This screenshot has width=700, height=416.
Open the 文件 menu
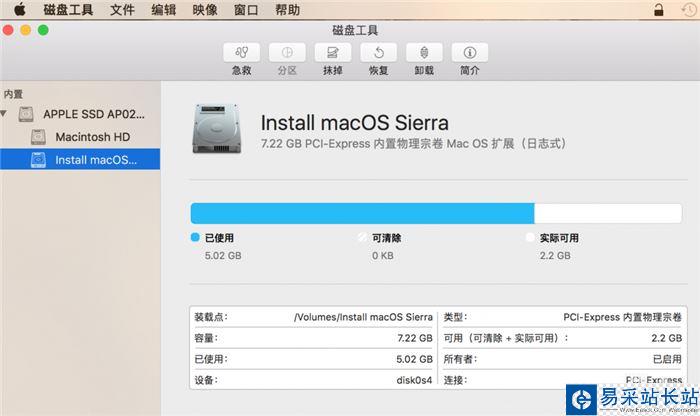[122, 10]
